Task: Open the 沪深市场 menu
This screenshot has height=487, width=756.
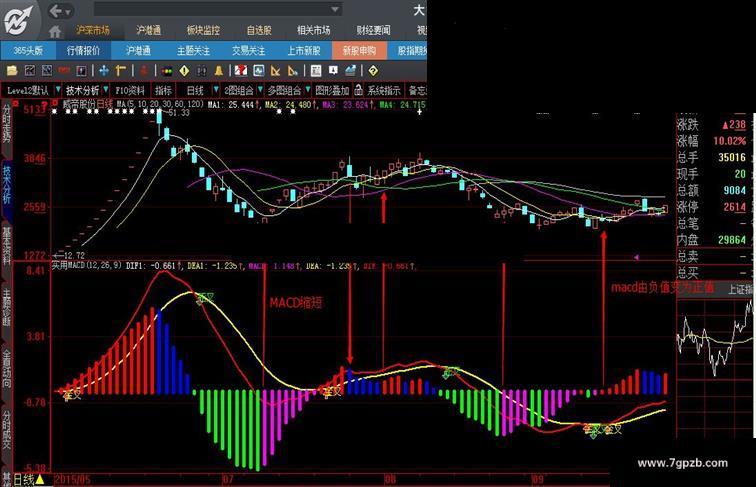Action: (93, 30)
